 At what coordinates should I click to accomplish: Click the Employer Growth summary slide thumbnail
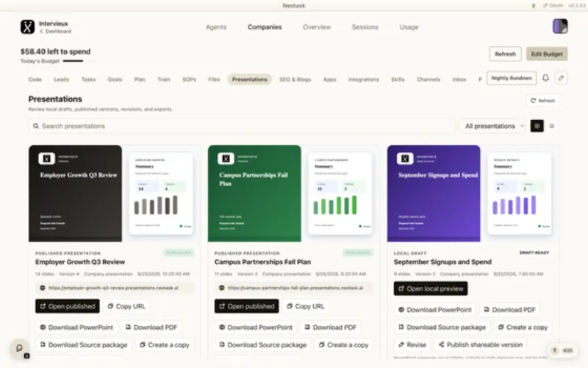point(161,194)
